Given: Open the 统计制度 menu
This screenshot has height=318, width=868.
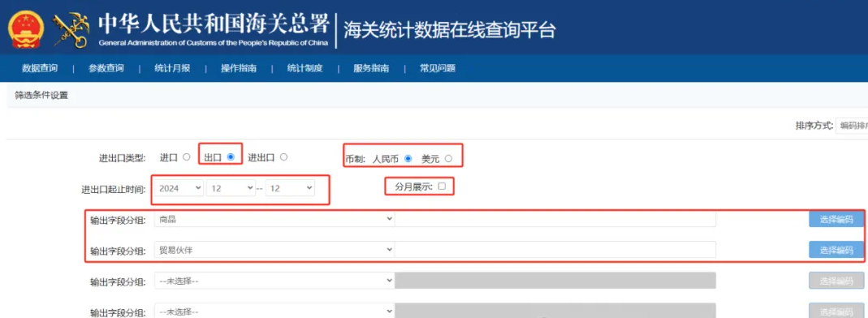Looking at the screenshot, I should pos(305,69).
